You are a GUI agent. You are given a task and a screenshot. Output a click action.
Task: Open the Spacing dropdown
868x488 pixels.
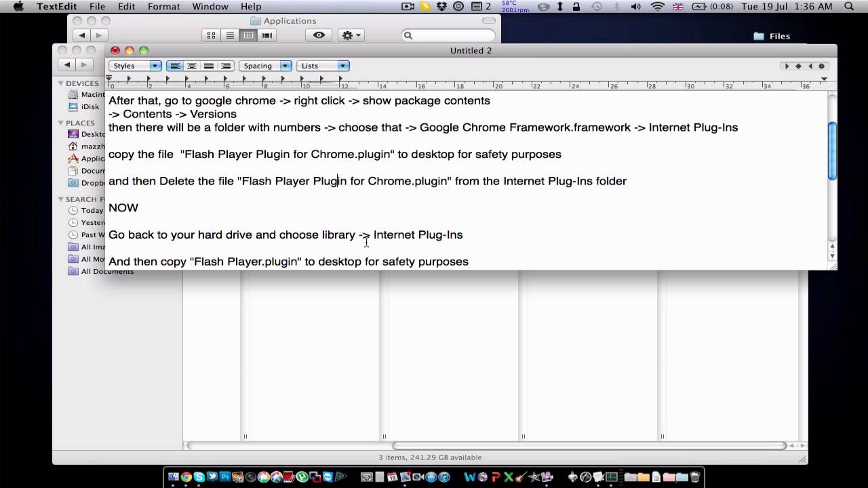click(265, 66)
